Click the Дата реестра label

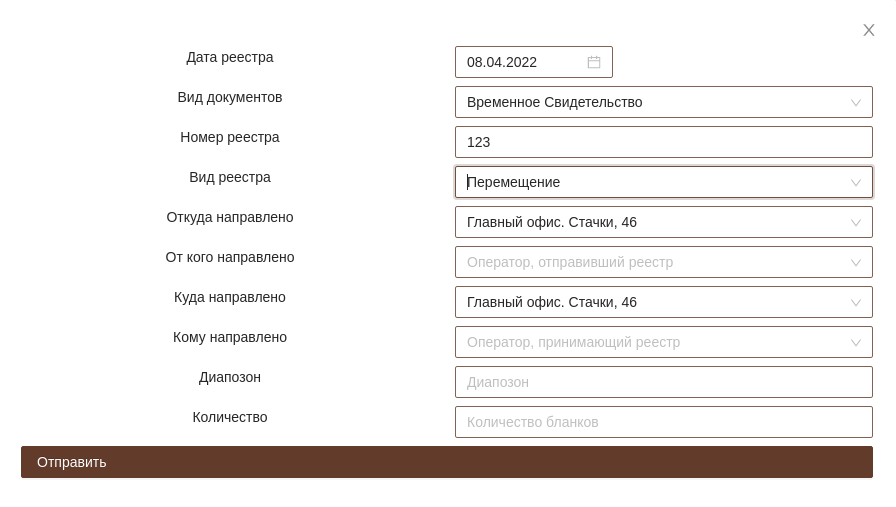[230, 57]
